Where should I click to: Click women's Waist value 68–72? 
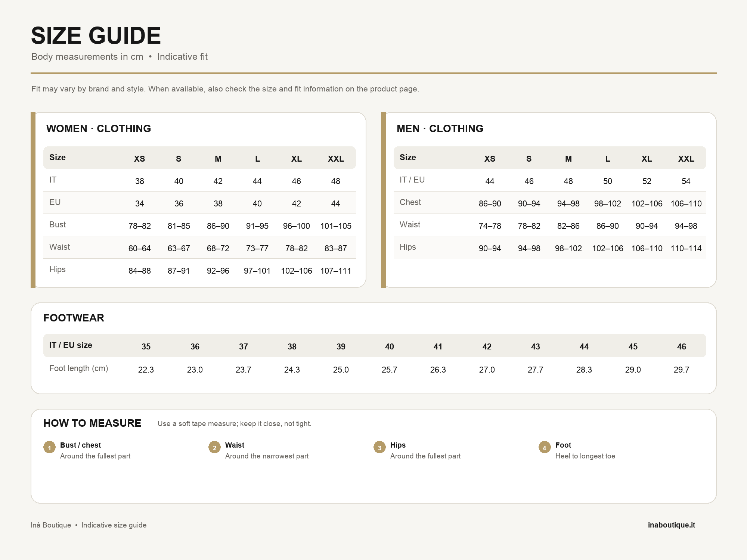pyautogui.click(x=218, y=248)
